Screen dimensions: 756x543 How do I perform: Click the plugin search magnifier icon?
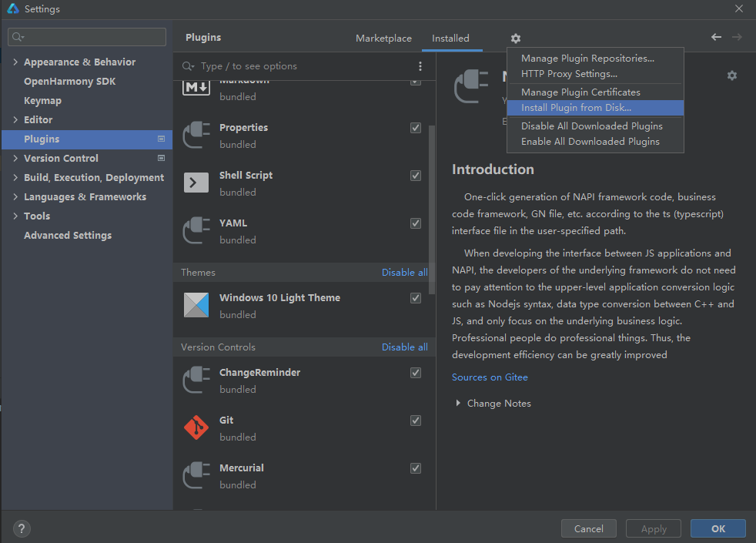(x=188, y=66)
